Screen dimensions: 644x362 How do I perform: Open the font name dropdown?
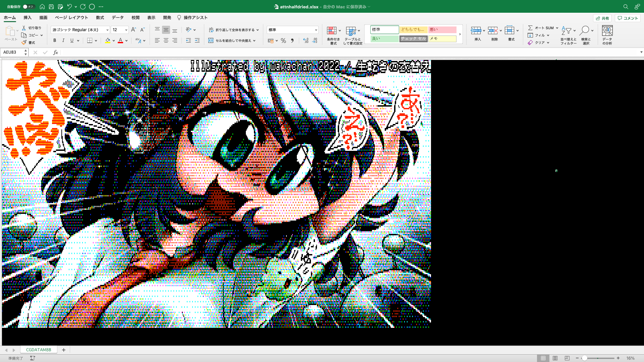point(107,30)
